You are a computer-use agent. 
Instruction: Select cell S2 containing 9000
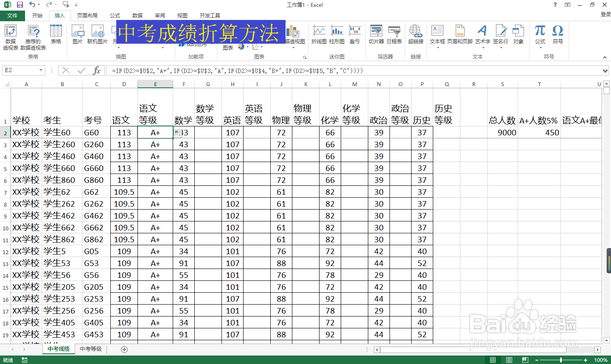502,132
